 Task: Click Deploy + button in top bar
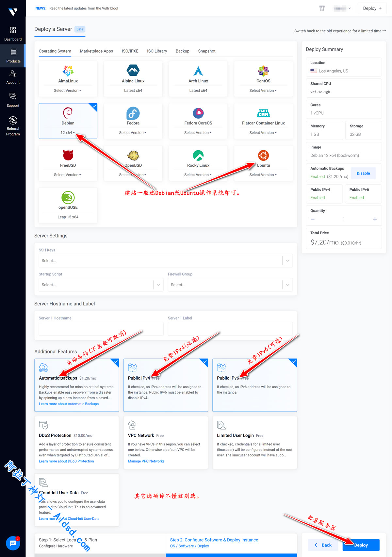point(372,8)
